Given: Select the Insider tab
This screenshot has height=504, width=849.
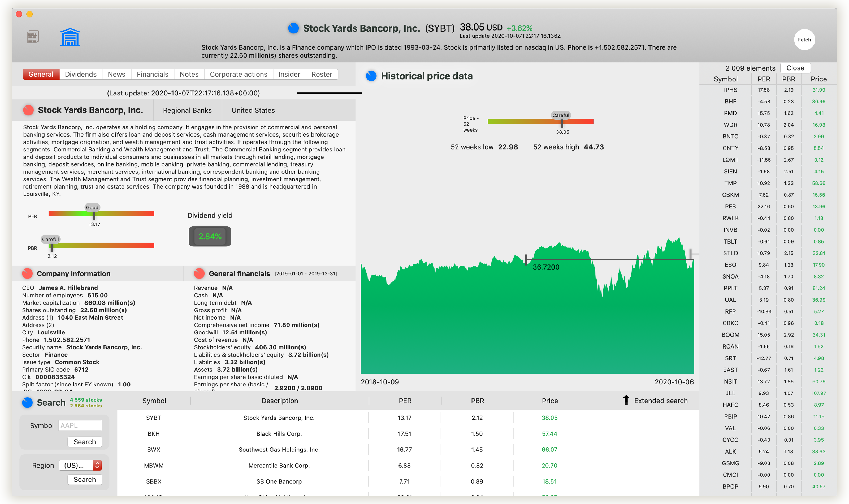Looking at the screenshot, I should (x=289, y=74).
